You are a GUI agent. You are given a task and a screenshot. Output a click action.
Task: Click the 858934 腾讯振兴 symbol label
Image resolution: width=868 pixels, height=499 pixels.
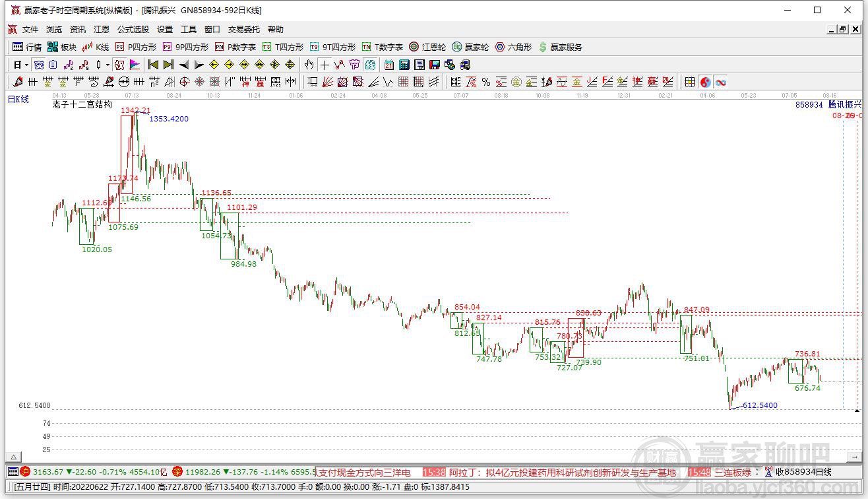[x=828, y=104]
